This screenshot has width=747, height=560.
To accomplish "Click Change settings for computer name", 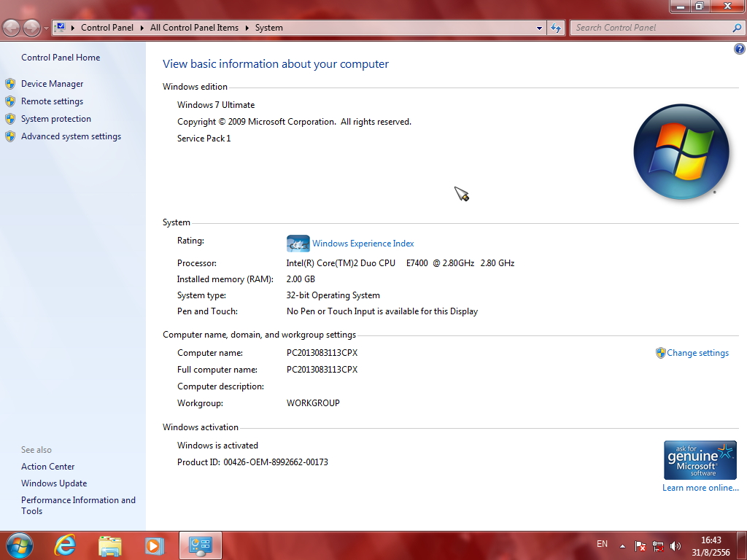I will click(697, 353).
